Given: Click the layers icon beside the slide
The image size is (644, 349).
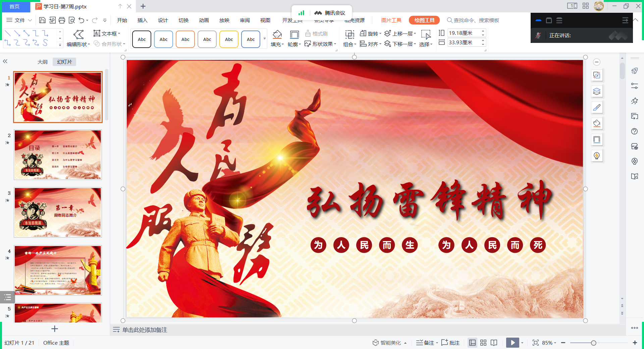Looking at the screenshot, I should pyautogui.click(x=597, y=91).
